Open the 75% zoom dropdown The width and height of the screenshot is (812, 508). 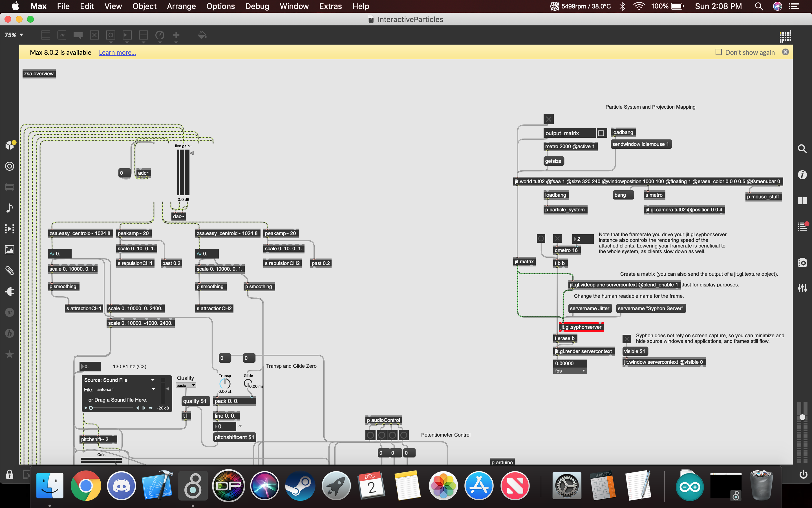14,35
